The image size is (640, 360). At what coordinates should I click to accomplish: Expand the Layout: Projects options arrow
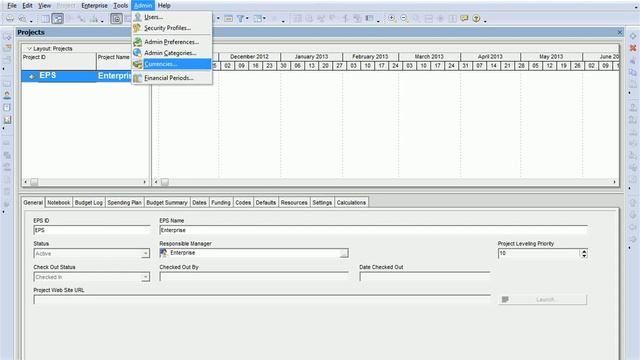tap(29, 49)
